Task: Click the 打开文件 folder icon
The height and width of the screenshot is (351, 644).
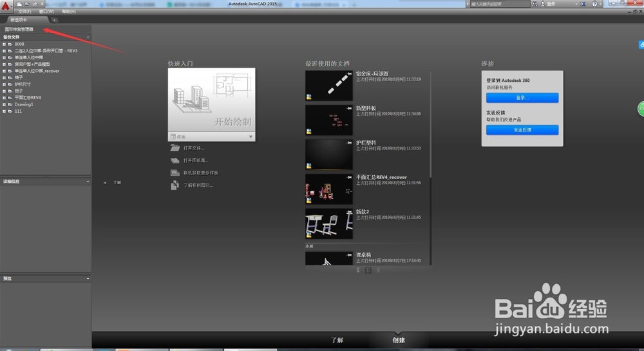Action: (175, 148)
